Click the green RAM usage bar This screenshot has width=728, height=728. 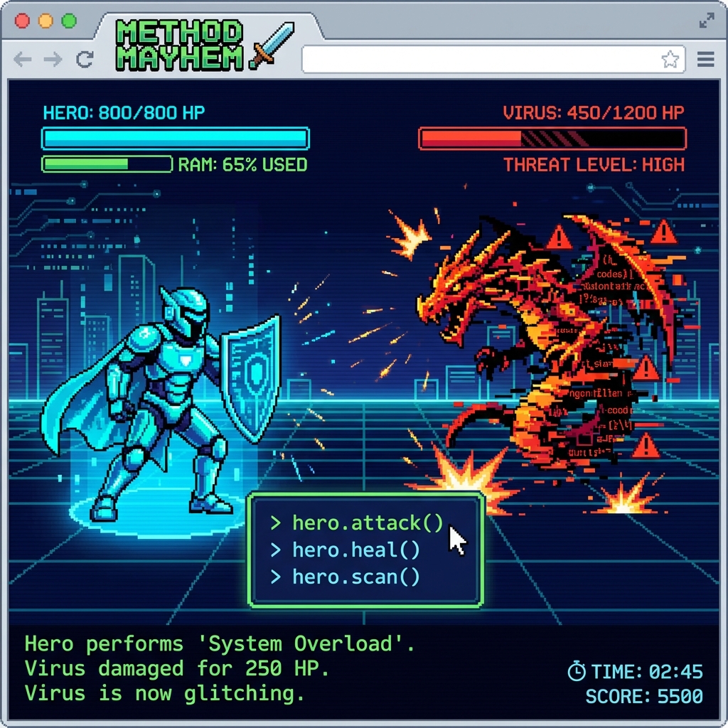107,164
